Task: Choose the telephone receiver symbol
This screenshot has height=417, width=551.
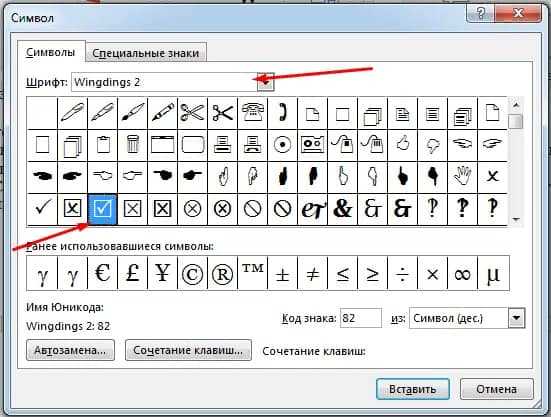Action: 283,113
